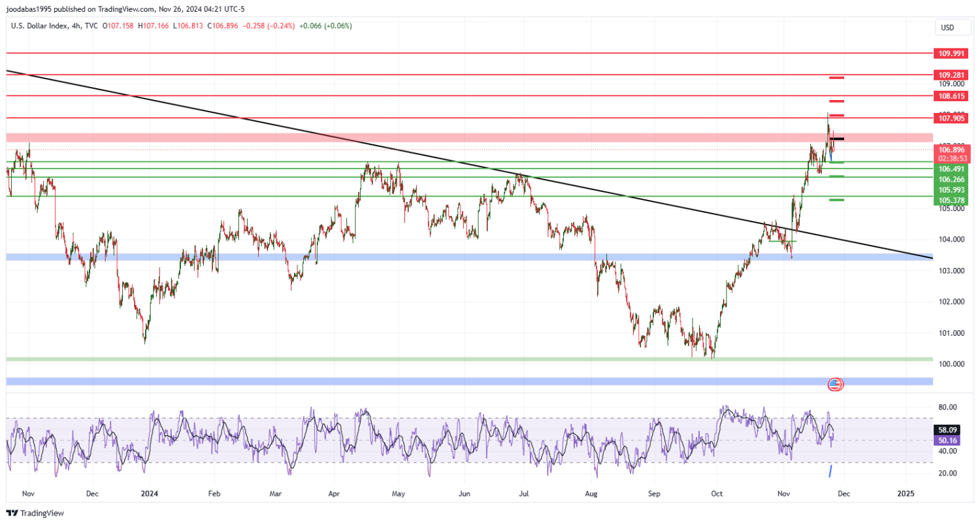Click the Feb label on time axis
This screenshot has height=524, width=980.
tap(214, 493)
